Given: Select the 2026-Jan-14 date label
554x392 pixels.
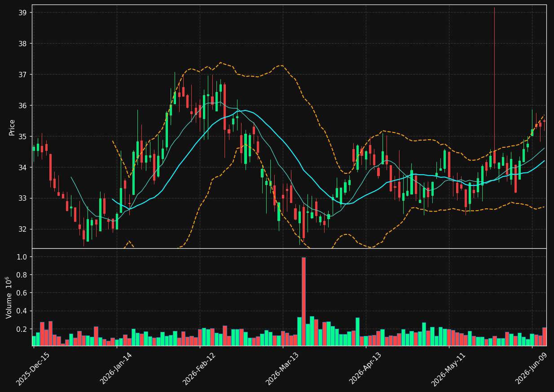Looking at the screenshot, I should coord(116,369).
